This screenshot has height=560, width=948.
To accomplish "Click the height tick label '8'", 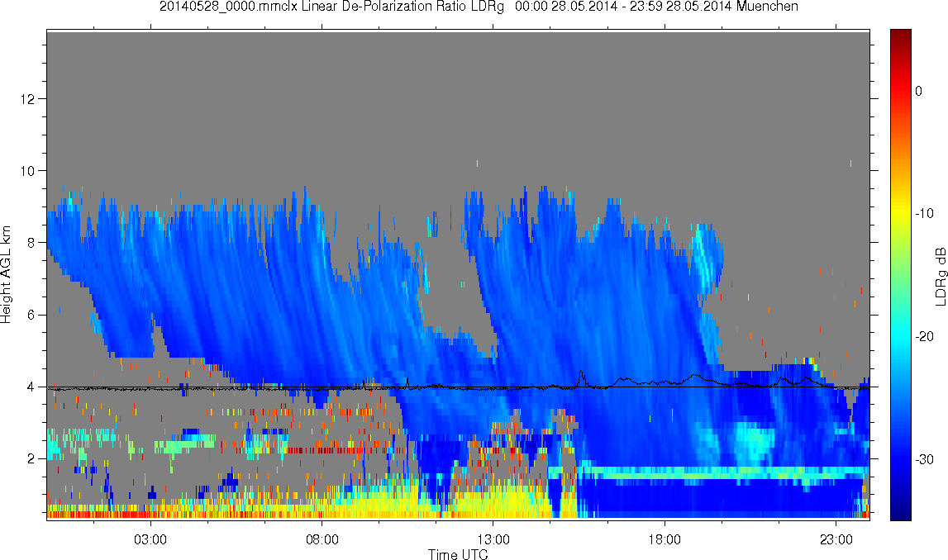I will (31, 243).
